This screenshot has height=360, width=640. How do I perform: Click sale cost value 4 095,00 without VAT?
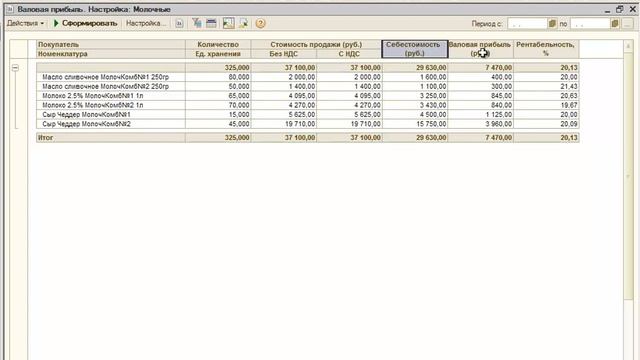(x=284, y=96)
